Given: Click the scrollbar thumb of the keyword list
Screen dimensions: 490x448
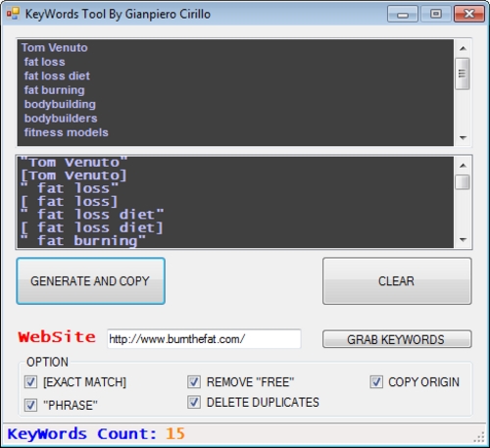Looking at the screenshot, I should tap(463, 74).
